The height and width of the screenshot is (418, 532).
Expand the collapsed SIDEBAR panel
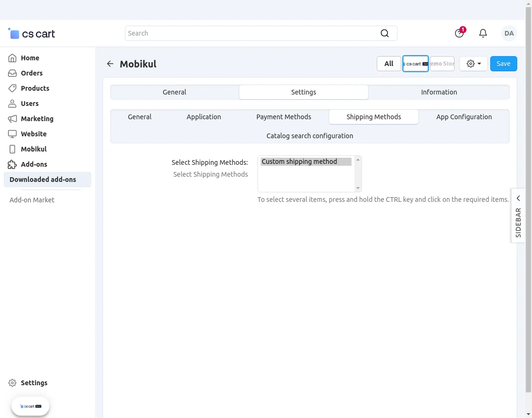pos(518,216)
